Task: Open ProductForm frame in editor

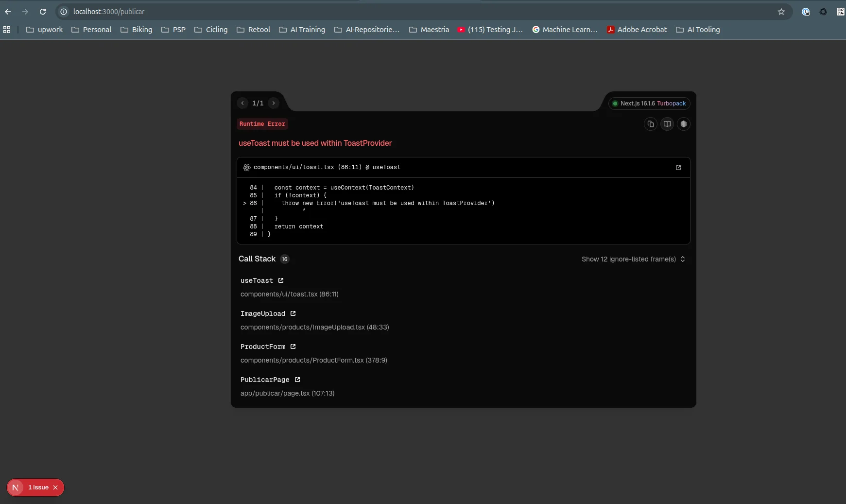Action: (x=293, y=347)
